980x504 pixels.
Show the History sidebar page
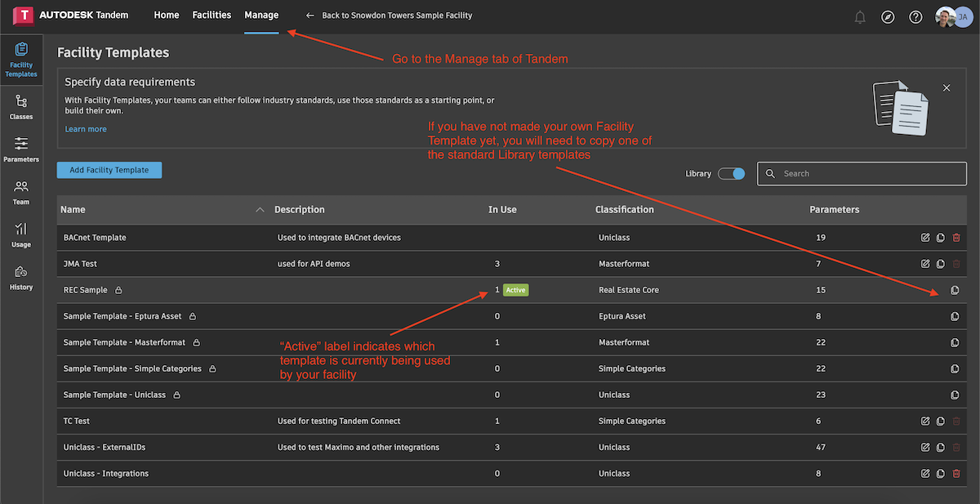click(x=21, y=277)
